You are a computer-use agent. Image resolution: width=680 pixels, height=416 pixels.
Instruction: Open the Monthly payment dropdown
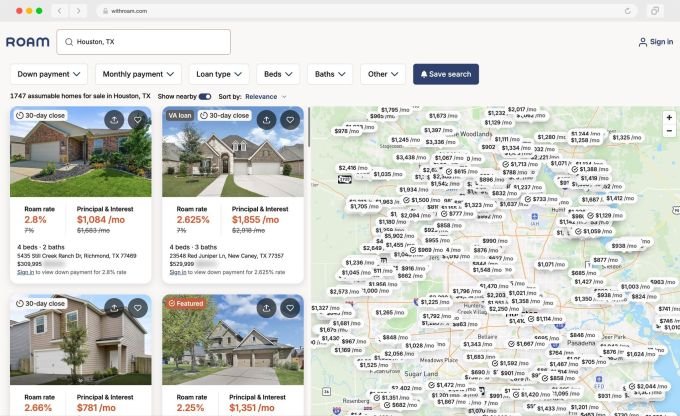point(138,74)
